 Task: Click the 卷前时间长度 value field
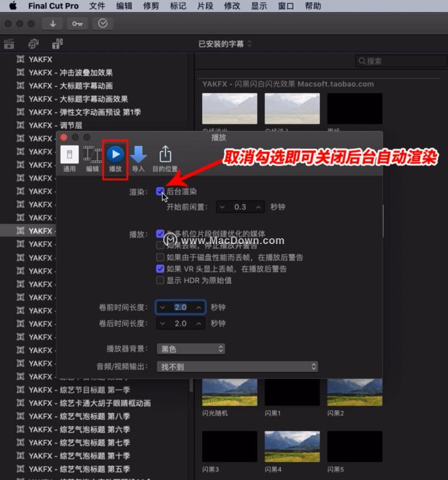[x=180, y=307]
